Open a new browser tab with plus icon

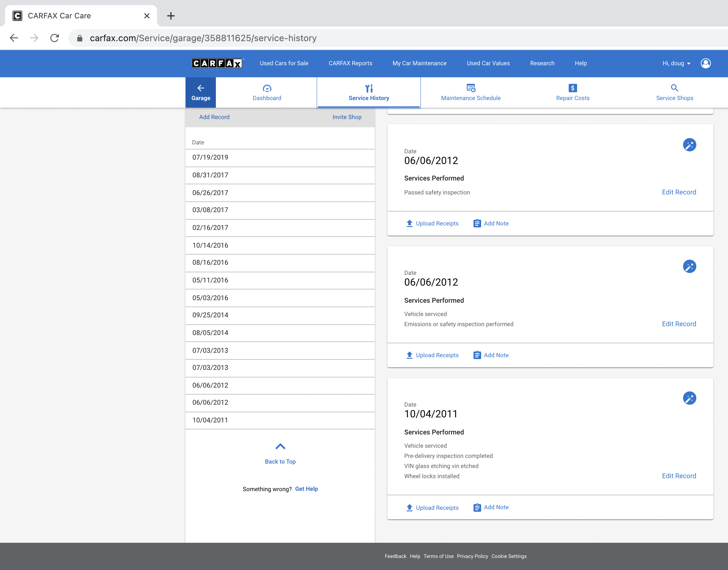click(x=171, y=16)
